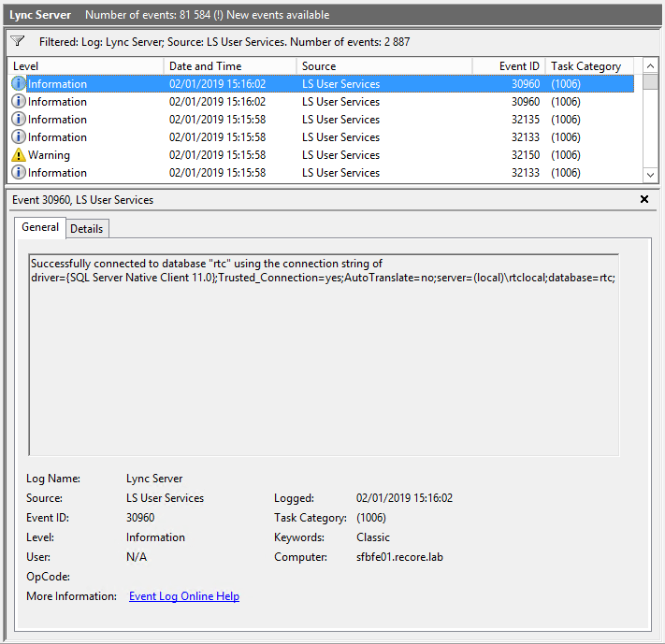Click the Level value Information in details
Viewport: 665px width, 644px height.
coord(155,537)
